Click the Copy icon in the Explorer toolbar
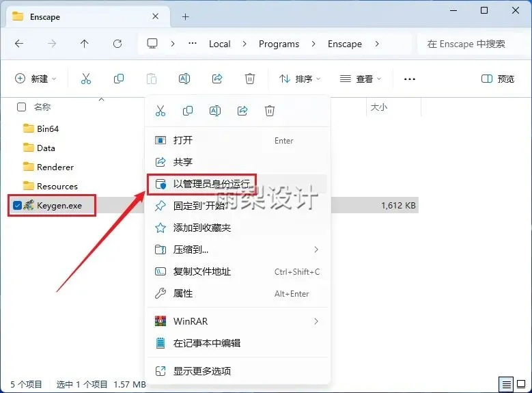The image size is (532, 393). coord(119,79)
